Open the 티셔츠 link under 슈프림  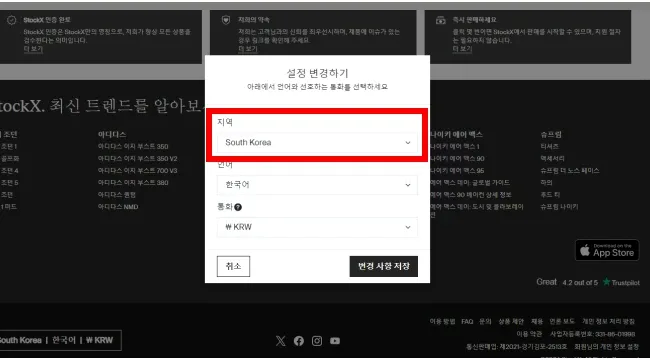pos(550,146)
